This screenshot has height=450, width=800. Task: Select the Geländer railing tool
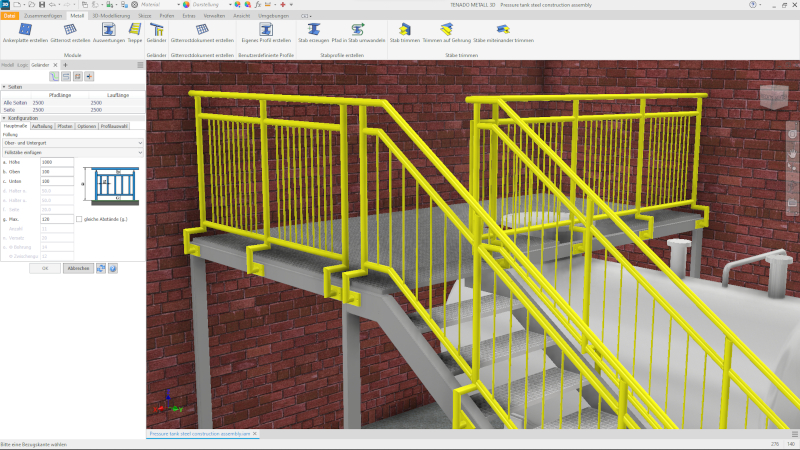tap(156, 30)
